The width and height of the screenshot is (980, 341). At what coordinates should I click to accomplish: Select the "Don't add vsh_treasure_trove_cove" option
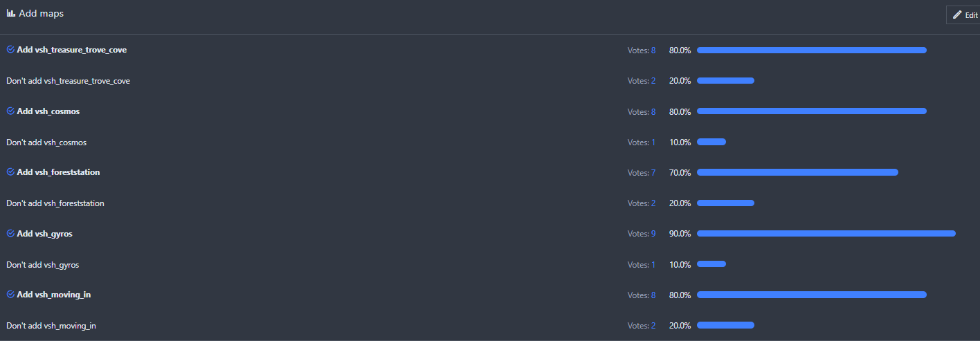pyautogui.click(x=68, y=81)
